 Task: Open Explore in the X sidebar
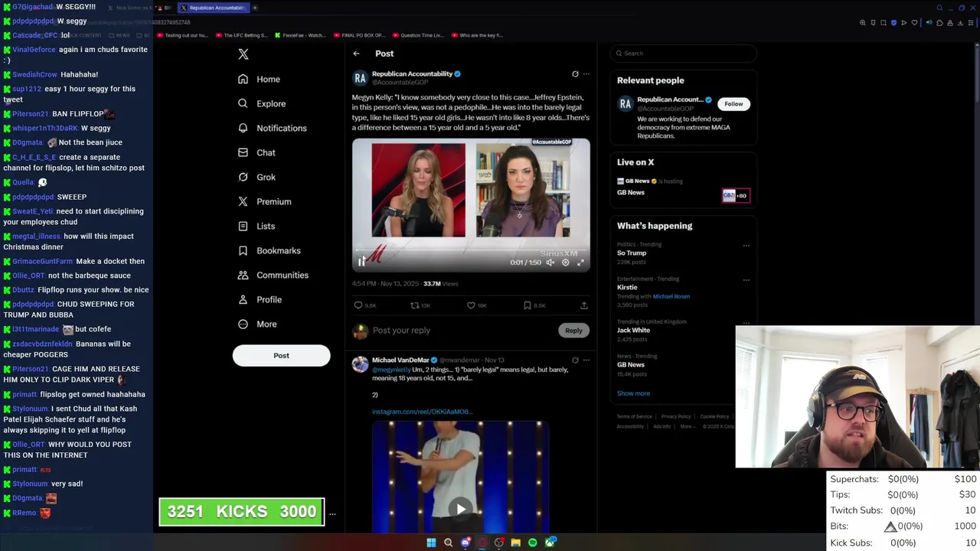pos(262,103)
